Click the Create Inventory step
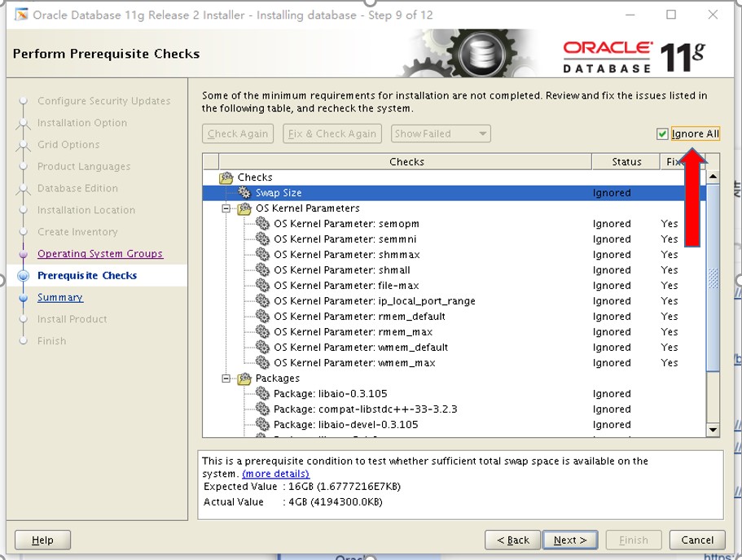This screenshot has height=560, width=742. (x=77, y=232)
